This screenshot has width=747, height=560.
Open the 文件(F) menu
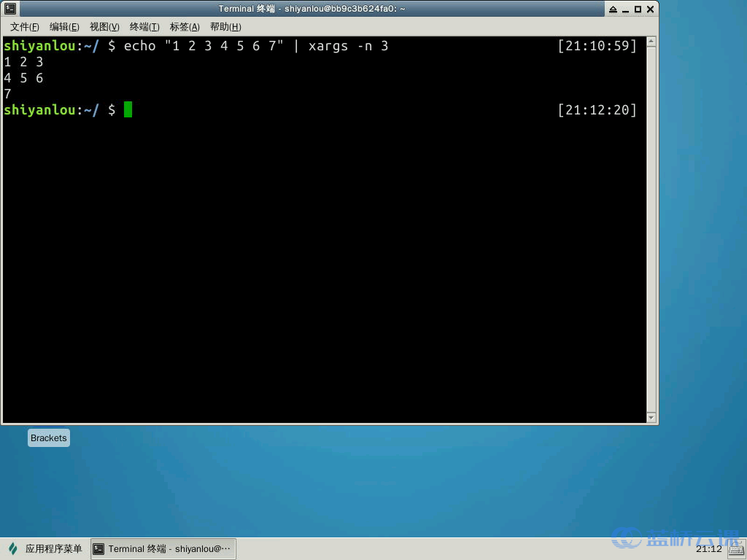(x=24, y=27)
